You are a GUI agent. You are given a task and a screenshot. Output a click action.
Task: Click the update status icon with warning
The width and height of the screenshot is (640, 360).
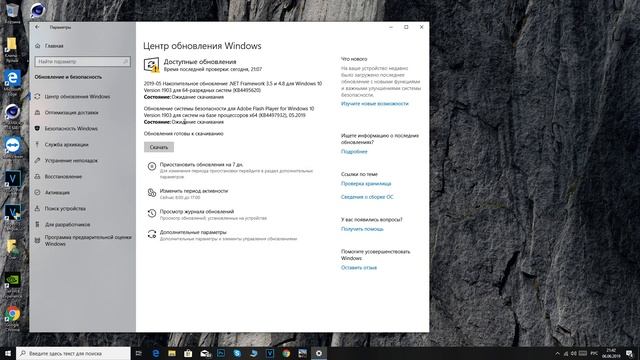click(x=151, y=65)
